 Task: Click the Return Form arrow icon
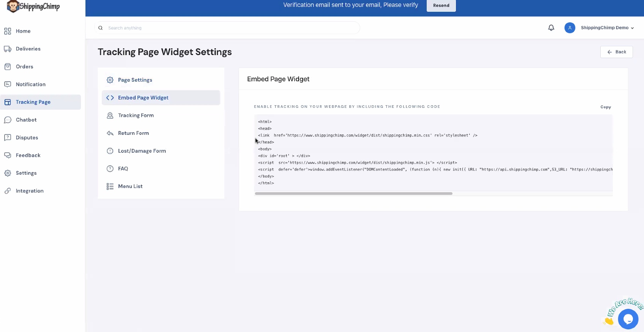coord(110,133)
